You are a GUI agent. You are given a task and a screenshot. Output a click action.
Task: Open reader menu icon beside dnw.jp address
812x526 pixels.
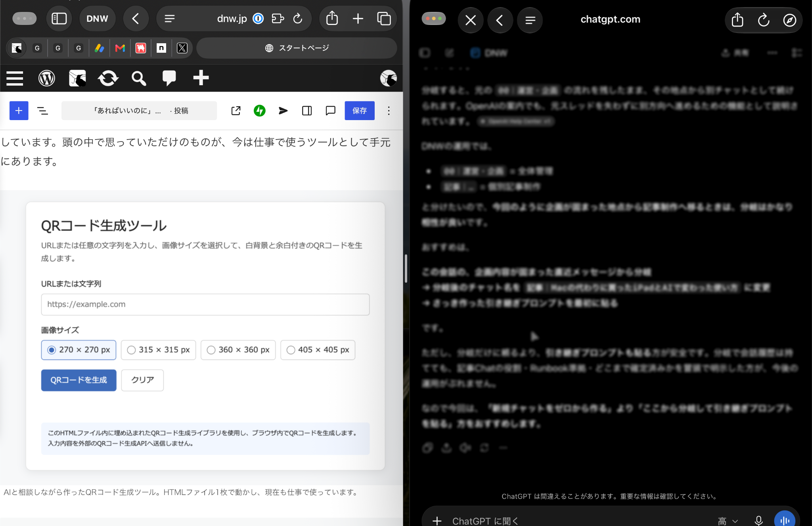(170, 19)
